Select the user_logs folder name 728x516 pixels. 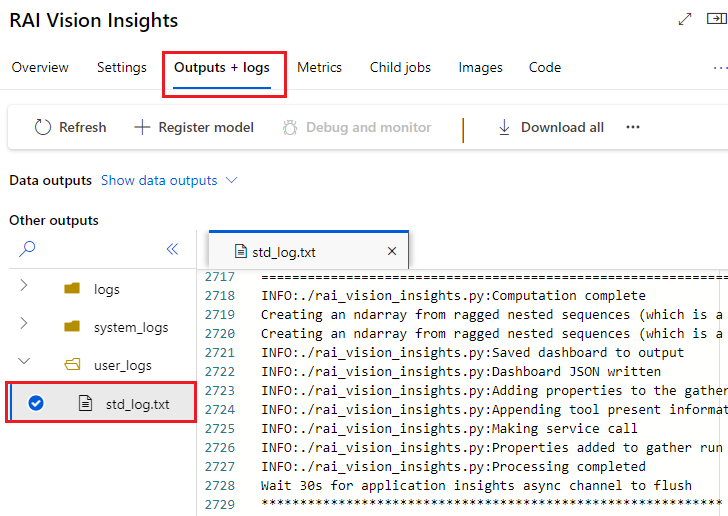point(123,366)
